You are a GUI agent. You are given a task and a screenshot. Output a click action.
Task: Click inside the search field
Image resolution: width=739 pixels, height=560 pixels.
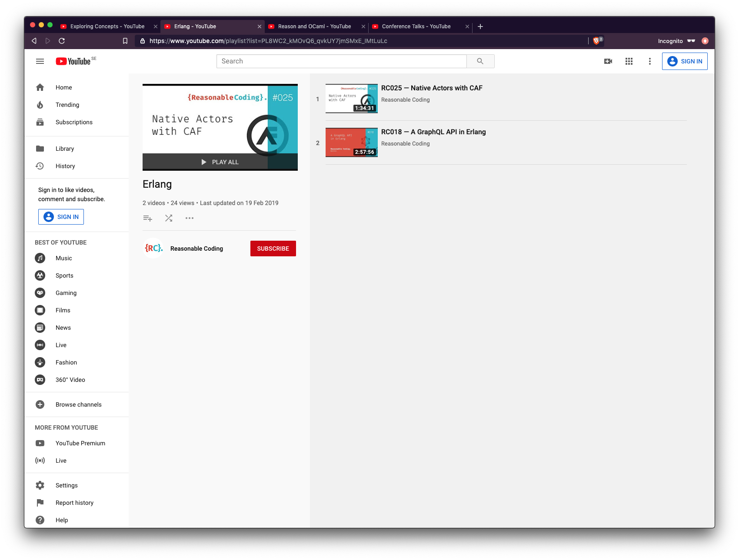pyautogui.click(x=342, y=61)
